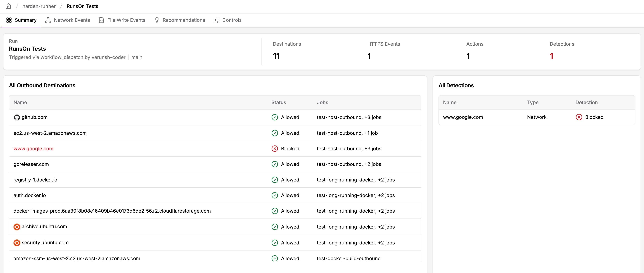Image resolution: width=644 pixels, height=273 pixels.
Task: Click the Recommendations lightbulb icon
Action: [x=156, y=20]
